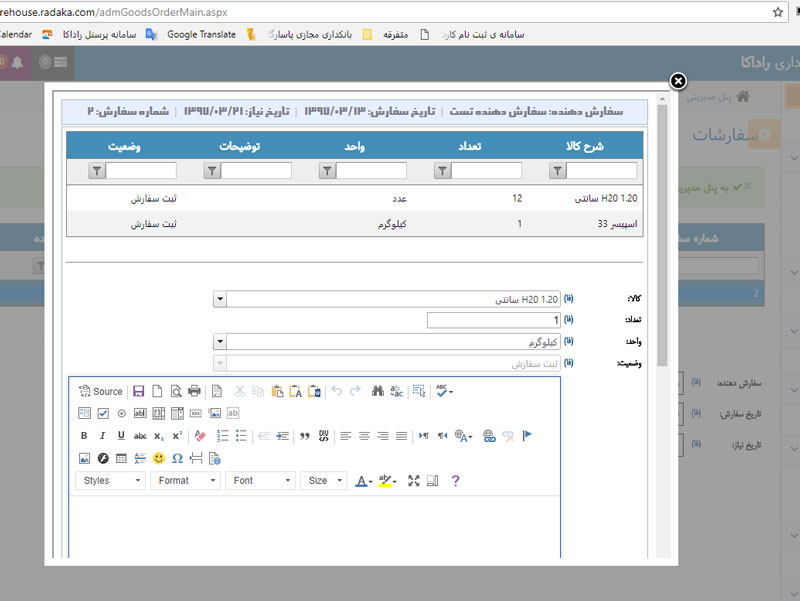Viewport: 800px width, 601px height.
Task: Click the شرح کالا column header
Action: (586, 146)
